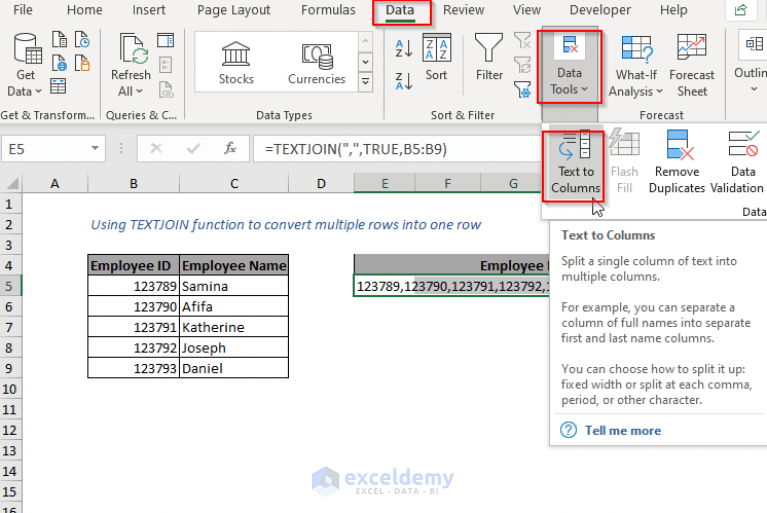Image resolution: width=767 pixels, height=513 pixels.
Task: Confirm the formula using checkmark icon
Action: click(193, 148)
